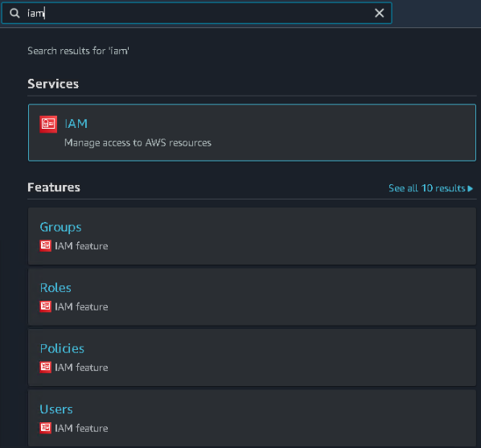Open the Groups feature link
This screenshot has width=481, height=448.
point(61,228)
